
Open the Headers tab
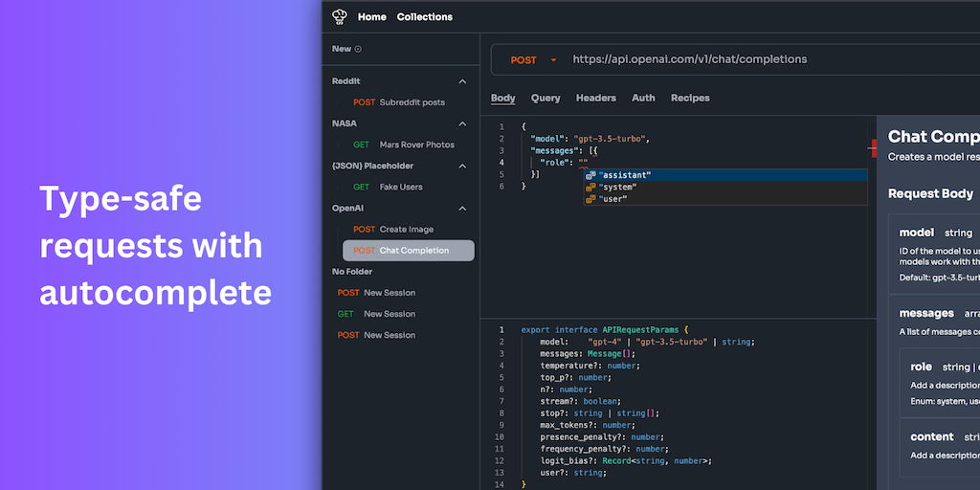point(595,98)
